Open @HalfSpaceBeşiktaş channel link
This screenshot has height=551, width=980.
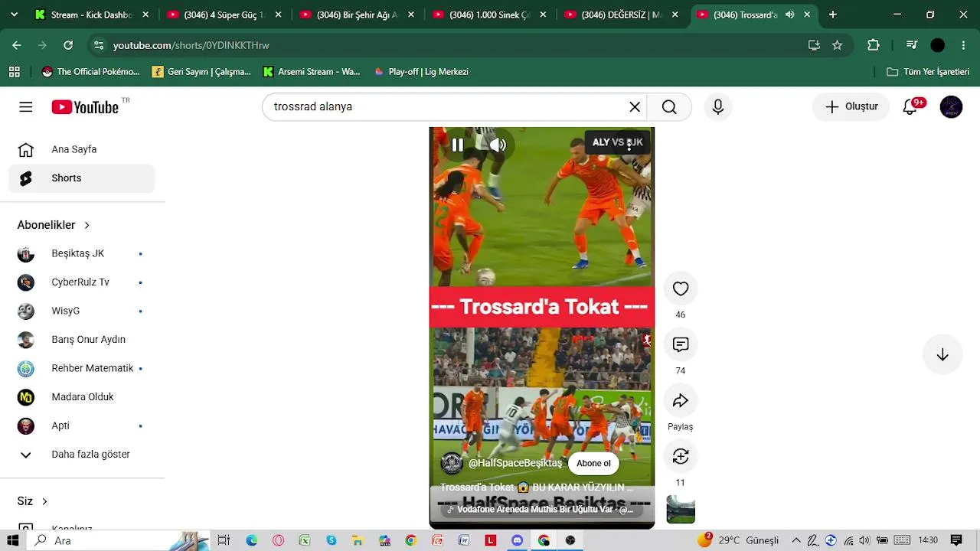515,463
